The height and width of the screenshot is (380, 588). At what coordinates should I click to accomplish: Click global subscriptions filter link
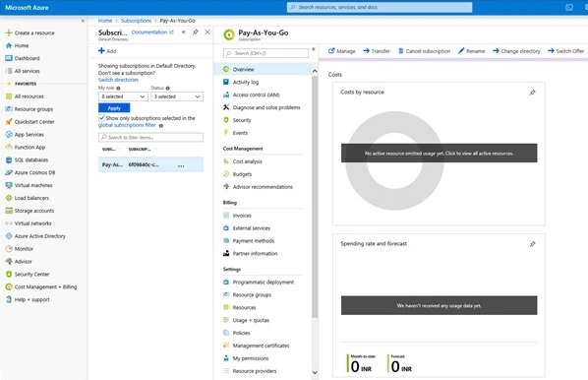(127, 125)
